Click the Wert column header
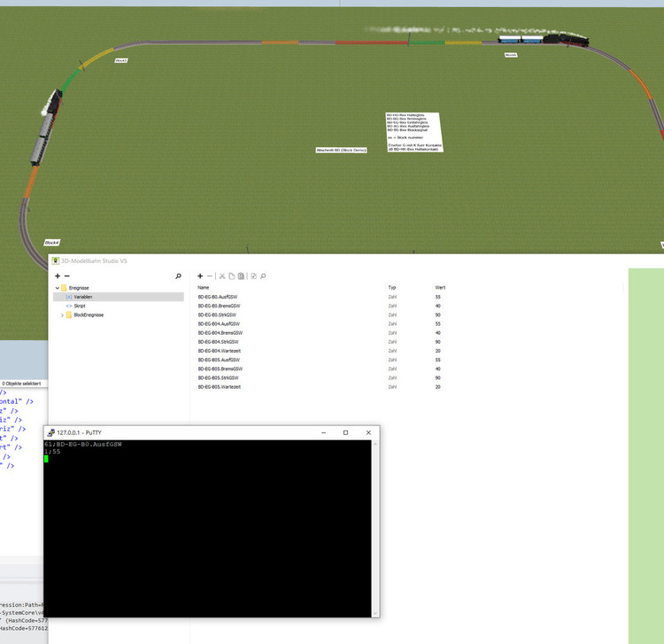Viewport: 664px width, 644px height. pyautogui.click(x=440, y=287)
